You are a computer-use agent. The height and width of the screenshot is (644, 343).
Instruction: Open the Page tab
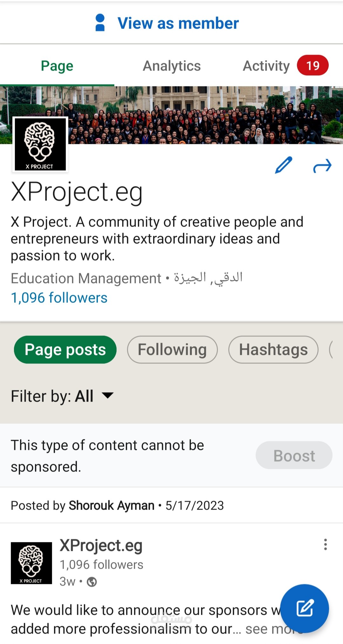click(x=57, y=66)
